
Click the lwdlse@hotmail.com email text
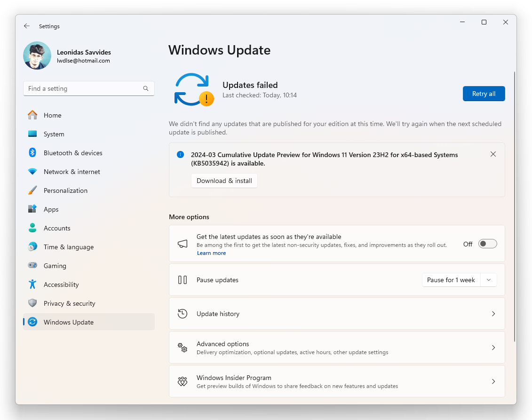[83, 61]
